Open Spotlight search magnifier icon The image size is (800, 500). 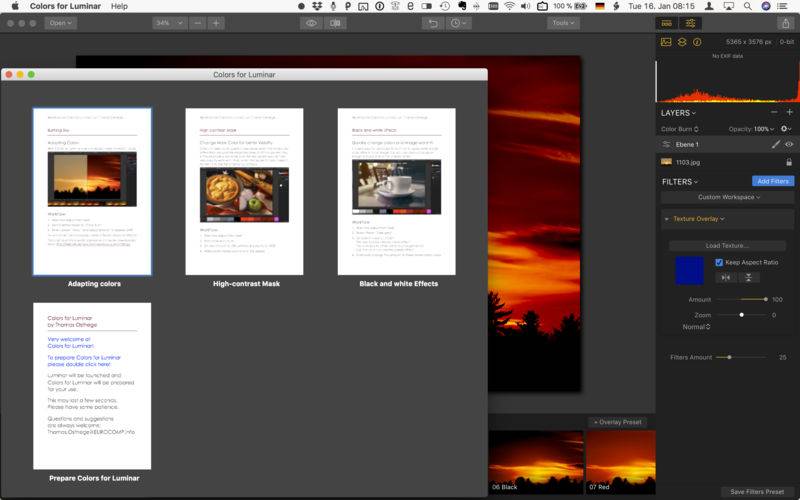pos(747,6)
